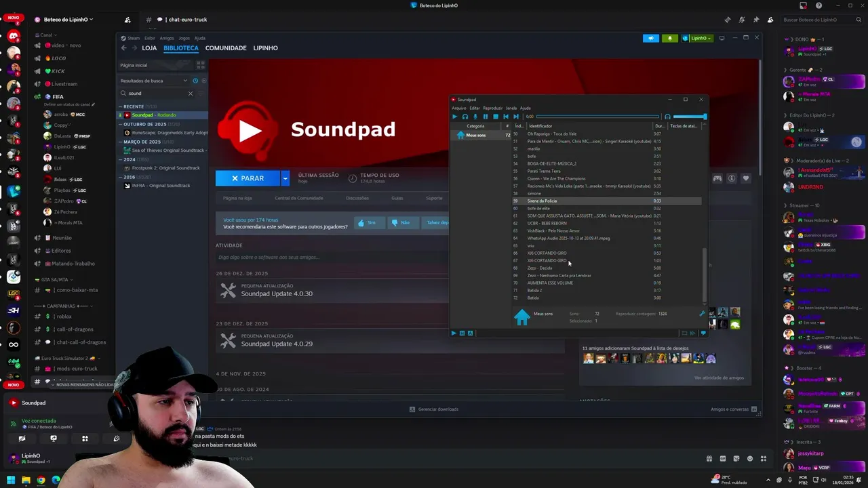Click Steam library grid view icon
The width and height of the screenshot is (868, 488).
coord(200,65)
